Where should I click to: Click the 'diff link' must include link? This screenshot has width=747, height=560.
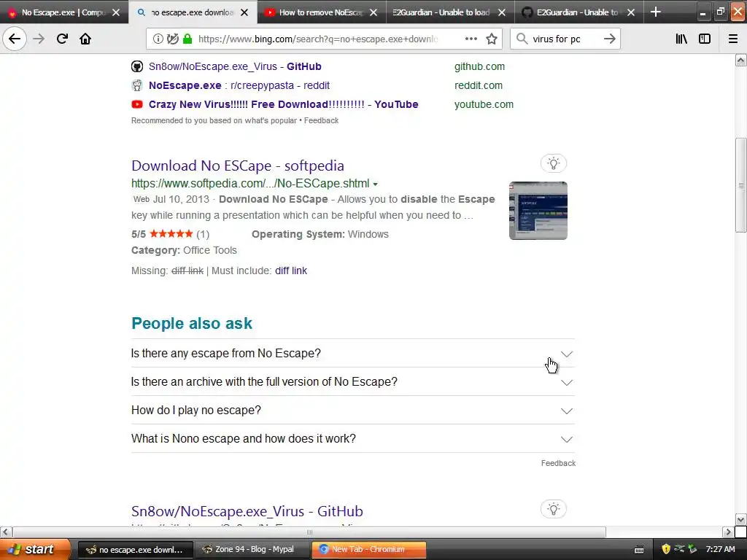[291, 271]
